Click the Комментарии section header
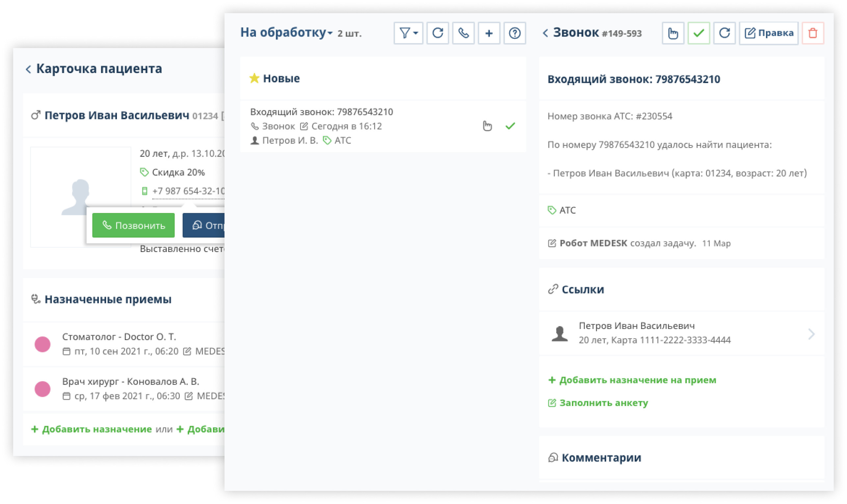 595,457
